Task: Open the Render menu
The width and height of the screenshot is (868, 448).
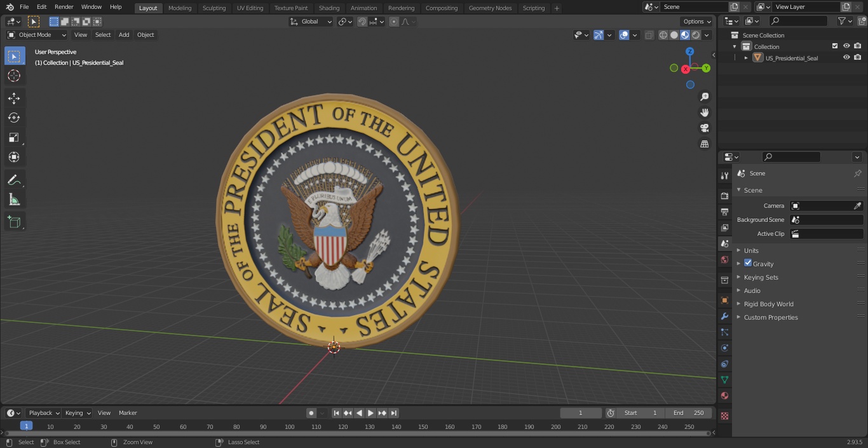Action: pos(64,7)
